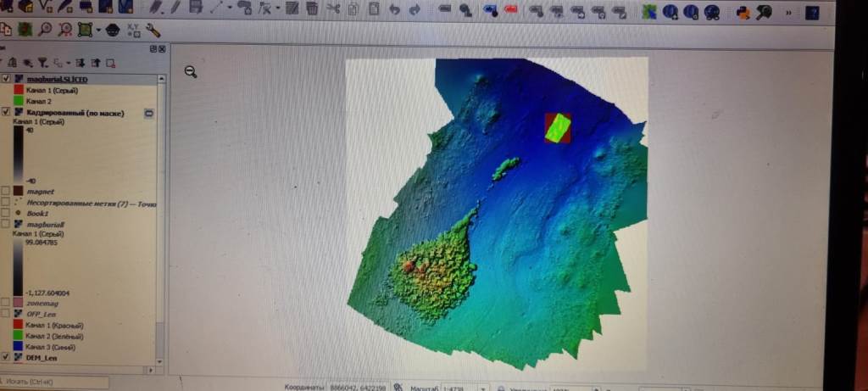The image size is (868, 391).
Task: Click the Искать (Ctrl+K) search field
Action: click(x=55, y=383)
